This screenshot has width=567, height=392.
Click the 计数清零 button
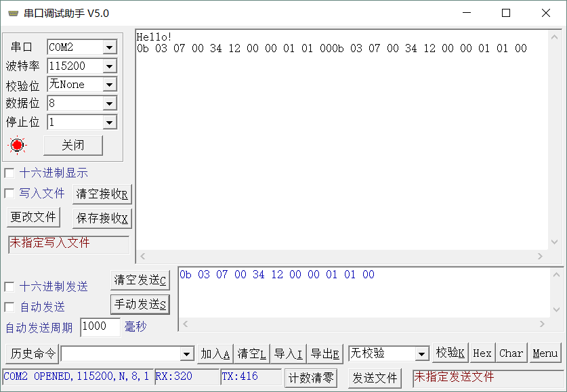pyautogui.click(x=311, y=378)
